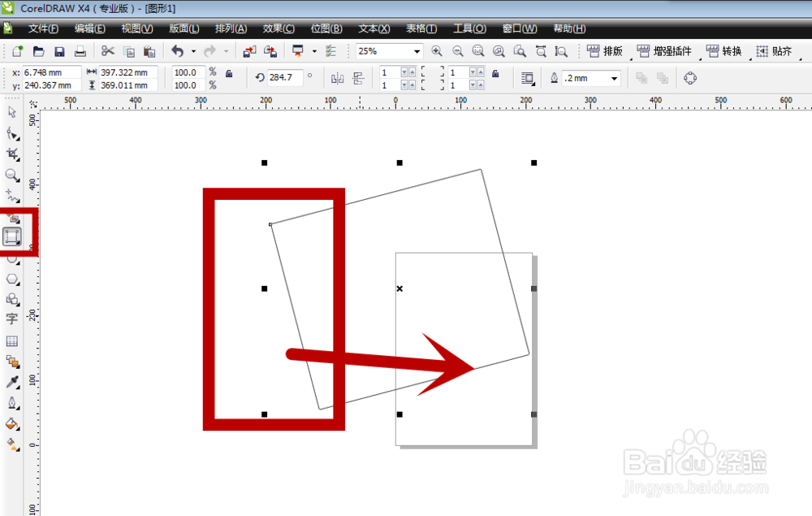
Task: Open the Outline pen tool
Action: 12,403
